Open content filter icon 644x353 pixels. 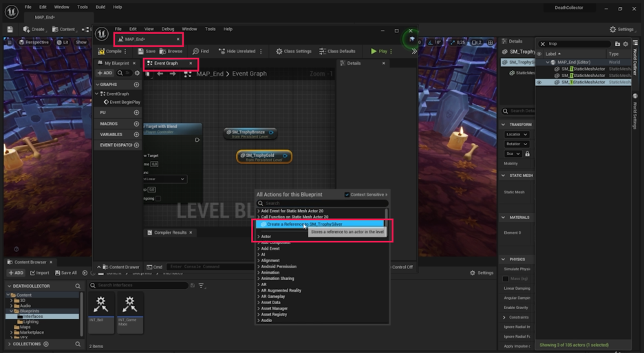[201, 286]
